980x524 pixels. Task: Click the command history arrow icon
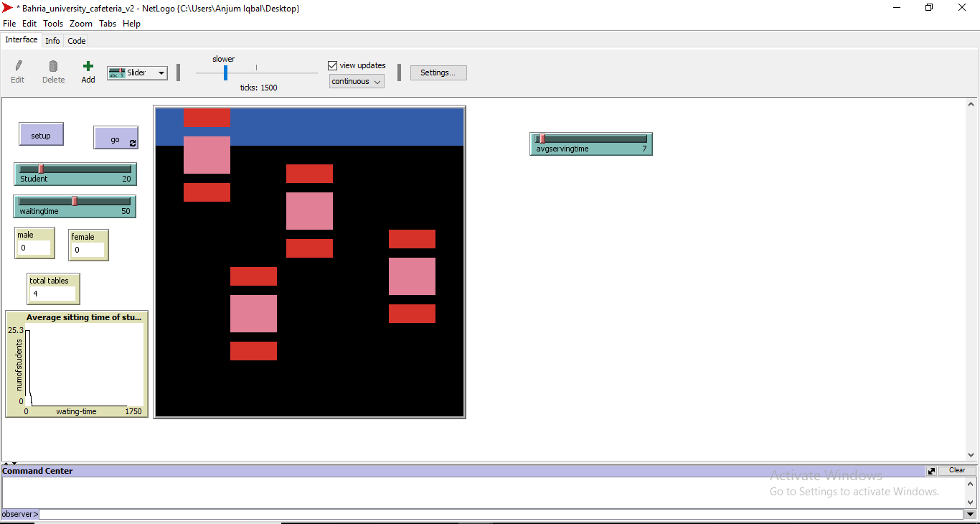pyautogui.click(x=971, y=515)
